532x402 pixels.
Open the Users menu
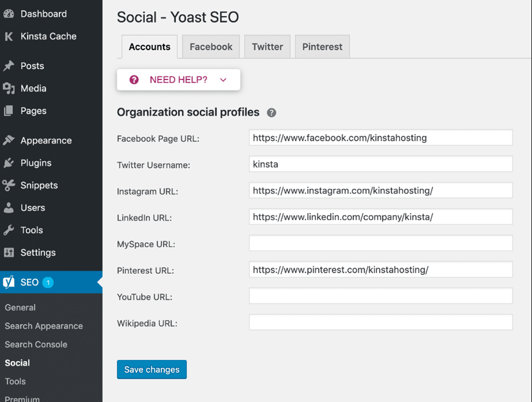pos(51,208)
